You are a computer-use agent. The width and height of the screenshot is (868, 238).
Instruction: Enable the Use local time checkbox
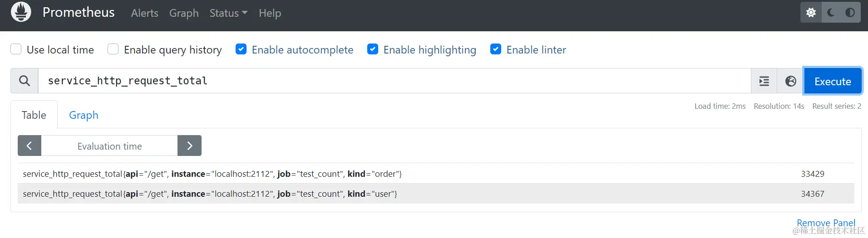tap(16, 49)
